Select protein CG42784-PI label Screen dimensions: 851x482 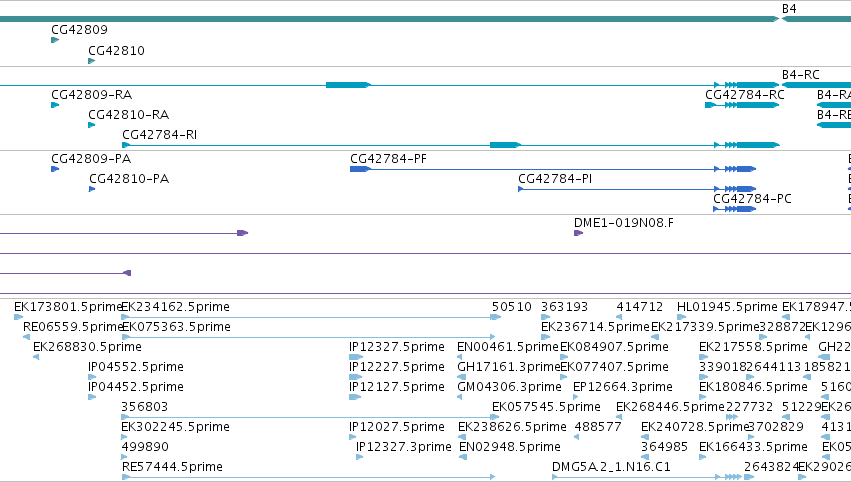[x=555, y=179]
